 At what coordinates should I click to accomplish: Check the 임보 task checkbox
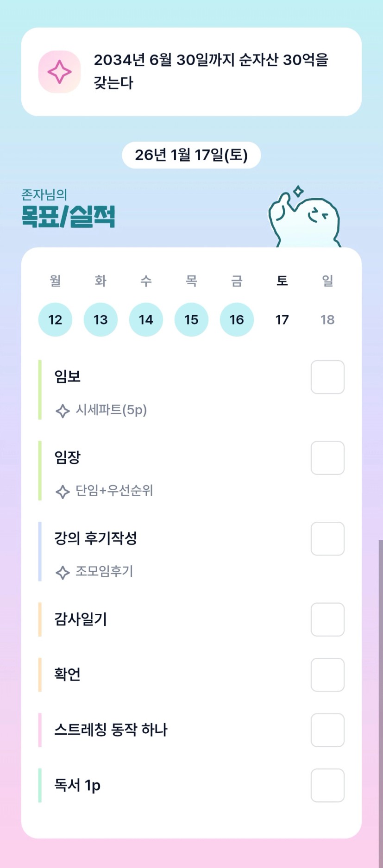pos(327,377)
